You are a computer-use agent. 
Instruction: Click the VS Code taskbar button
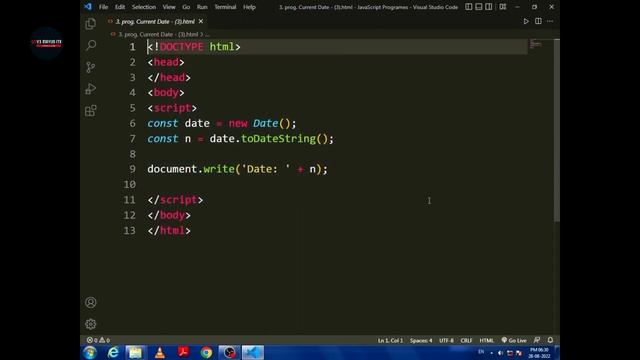click(x=253, y=352)
